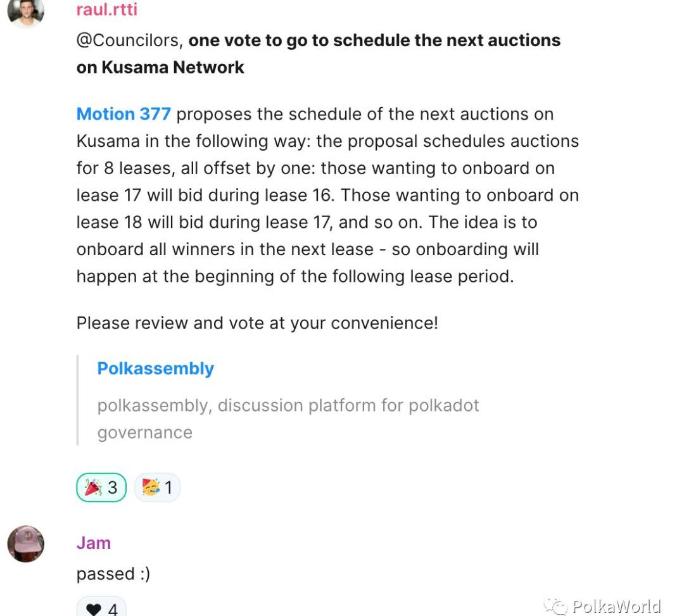This screenshot has height=616, width=684.
Task: Click the @Councilors mention
Action: (x=128, y=41)
